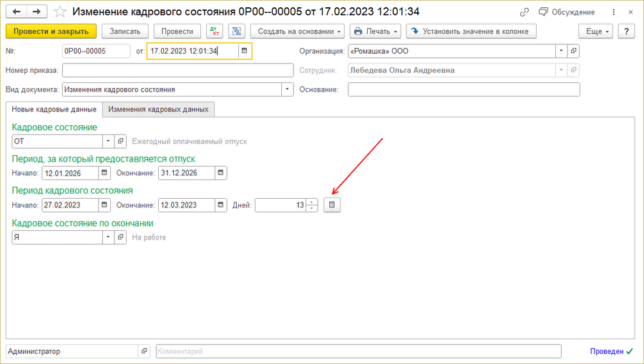Increase Дней value with up spinner arrow

pos(312,202)
